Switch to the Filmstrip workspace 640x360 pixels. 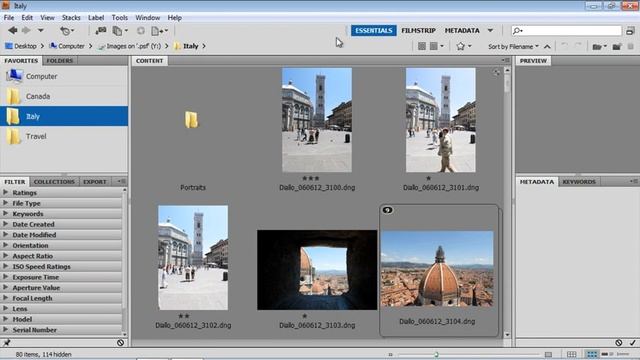pos(418,31)
